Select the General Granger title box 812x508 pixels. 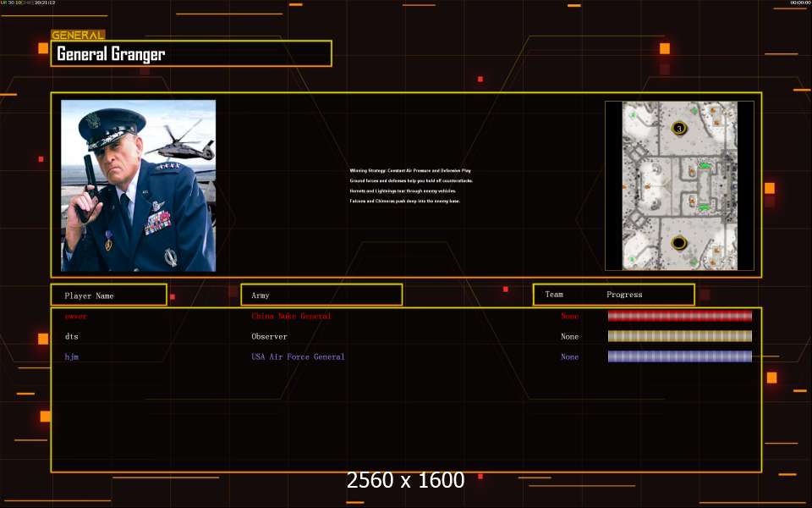(191, 54)
